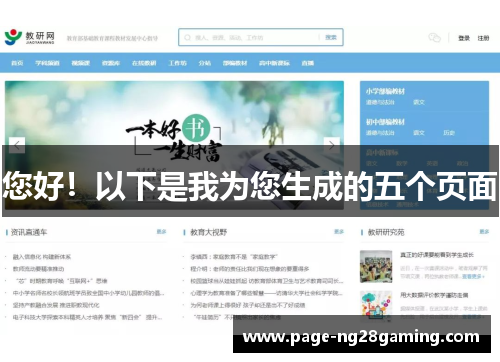
Task: Open article 坚持产教融合发展
Action: click(56, 305)
